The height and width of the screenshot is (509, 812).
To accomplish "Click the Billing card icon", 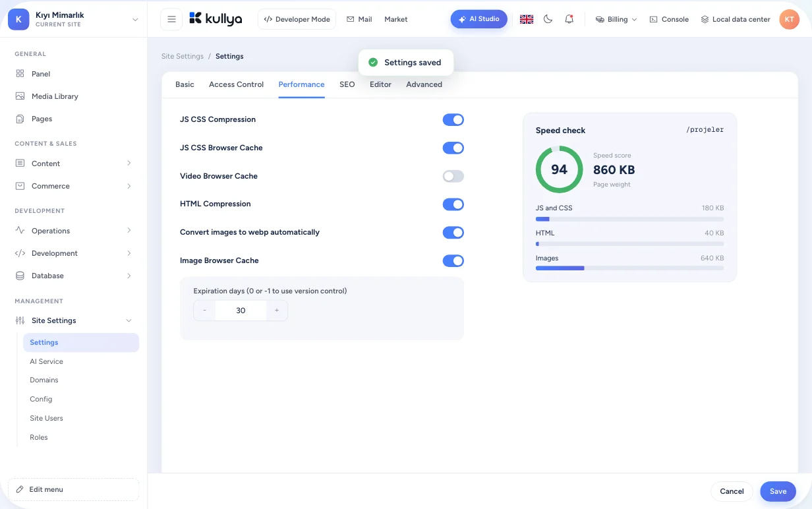I will point(600,19).
